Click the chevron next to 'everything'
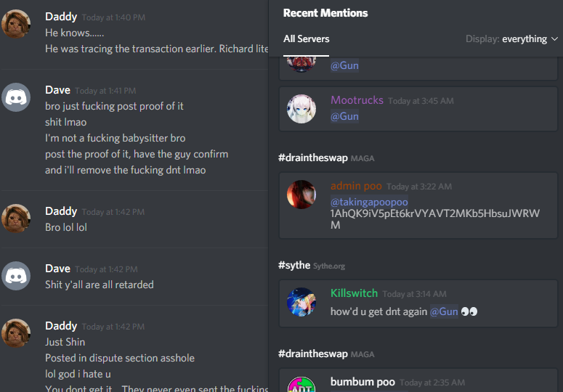 554,38
